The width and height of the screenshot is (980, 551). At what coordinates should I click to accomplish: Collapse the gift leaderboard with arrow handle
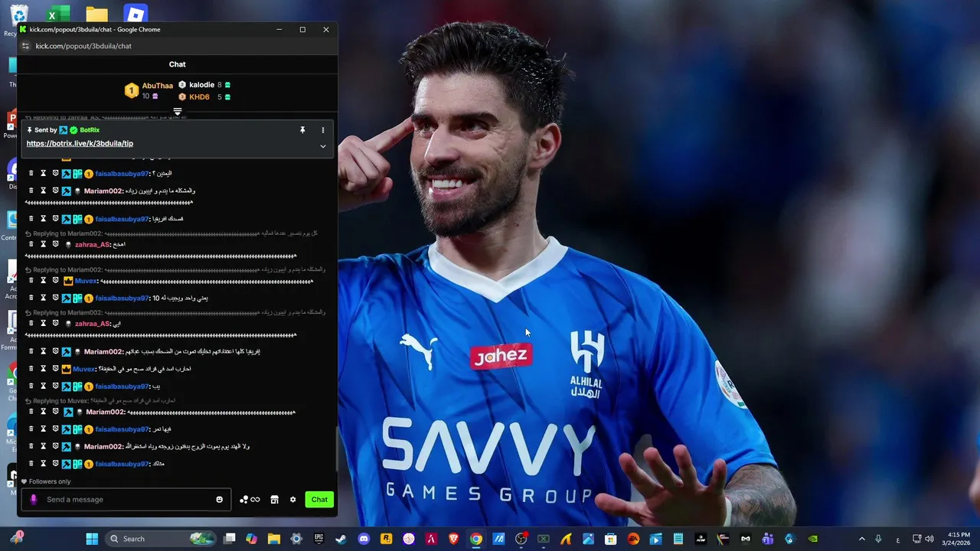(x=178, y=112)
